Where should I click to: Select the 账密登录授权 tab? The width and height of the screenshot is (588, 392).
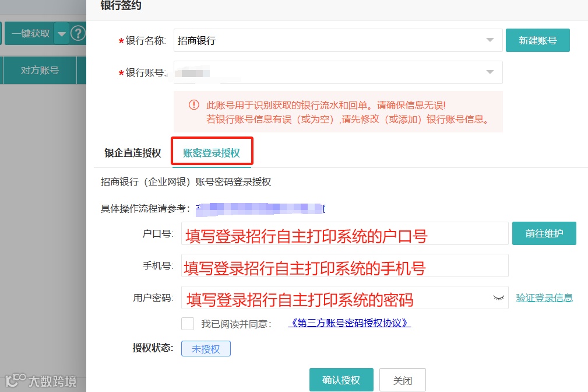point(212,153)
